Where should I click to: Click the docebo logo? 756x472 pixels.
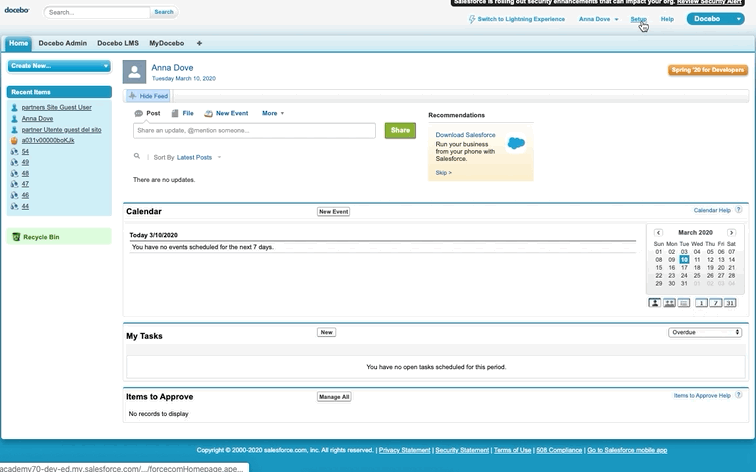[17, 10]
